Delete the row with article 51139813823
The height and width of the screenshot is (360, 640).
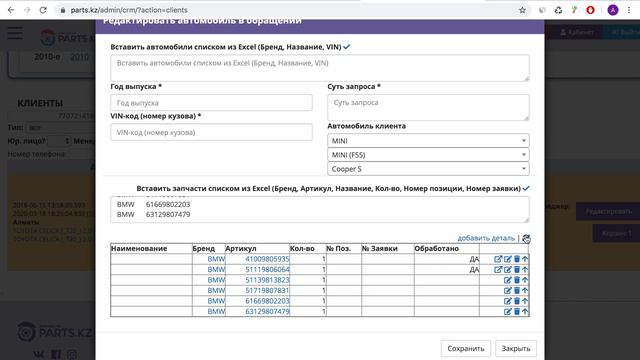click(517, 280)
